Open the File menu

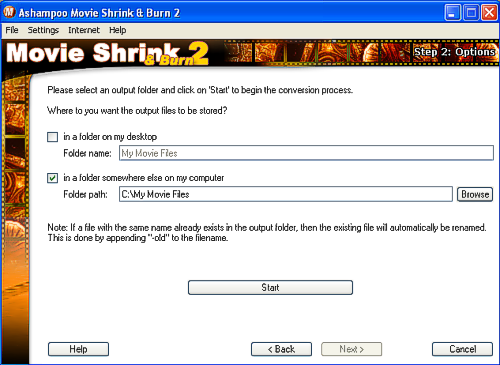pyautogui.click(x=12, y=30)
